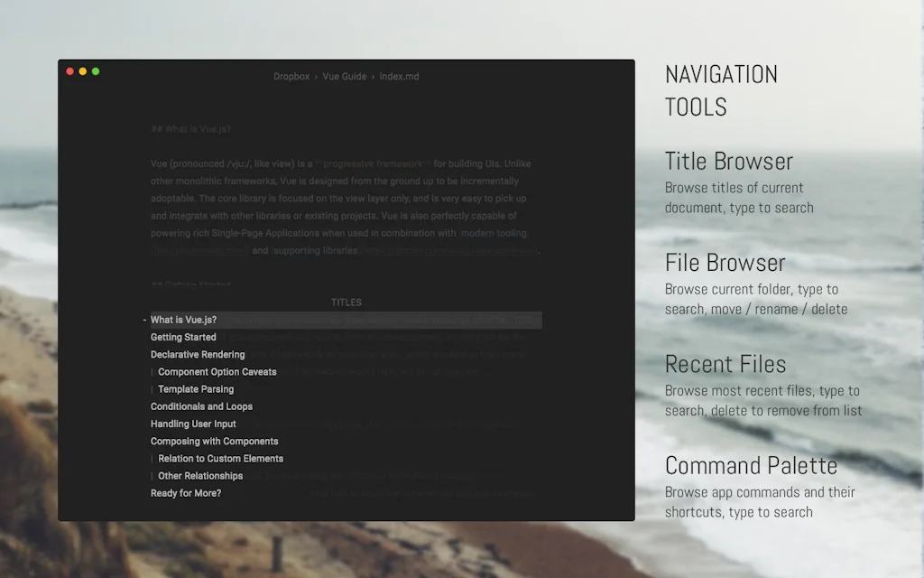
Task: Navigate to "Other Relationships" subsection
Action: (x=199, y=475)
